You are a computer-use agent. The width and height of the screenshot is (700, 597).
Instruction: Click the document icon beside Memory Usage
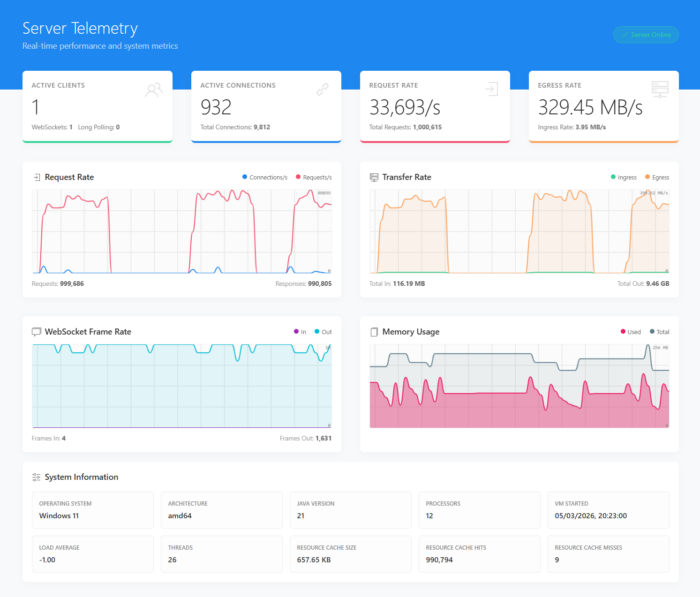coord(374,332)
